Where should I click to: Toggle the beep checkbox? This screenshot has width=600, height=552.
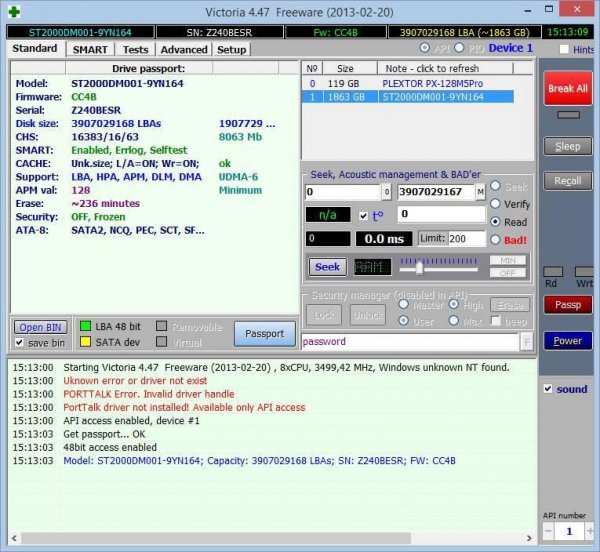click(496, 321)
